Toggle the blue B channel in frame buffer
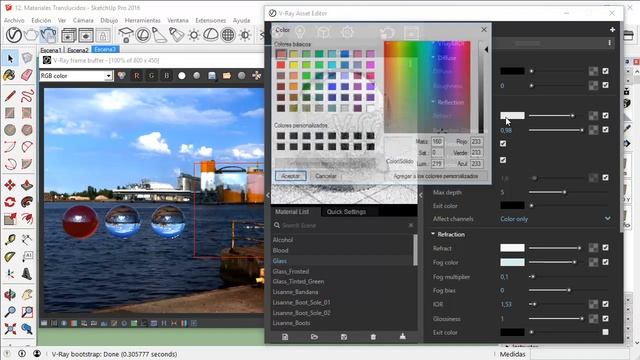640x360 pixels. 167,76
